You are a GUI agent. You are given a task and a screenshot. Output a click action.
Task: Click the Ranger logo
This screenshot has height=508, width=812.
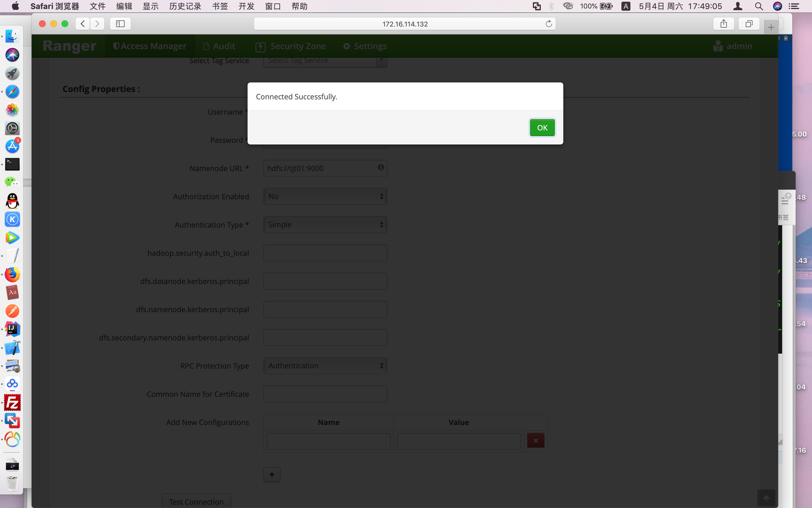click(x=69, y=46)
